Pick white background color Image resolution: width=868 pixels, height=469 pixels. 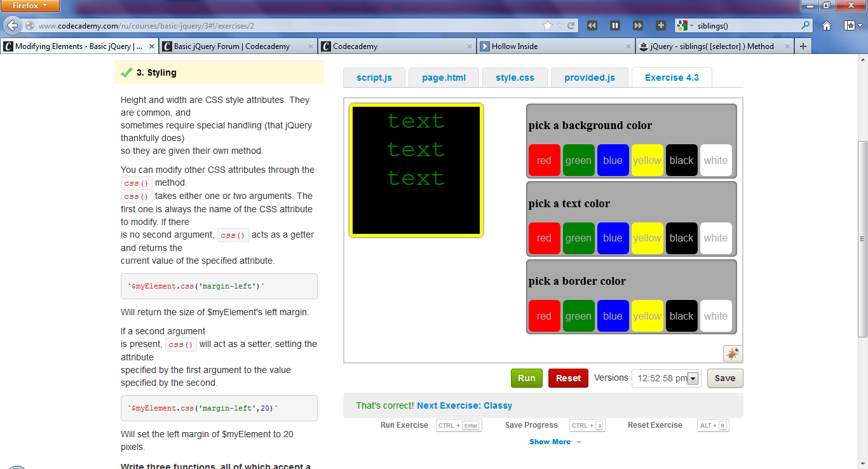coord(716,160)
